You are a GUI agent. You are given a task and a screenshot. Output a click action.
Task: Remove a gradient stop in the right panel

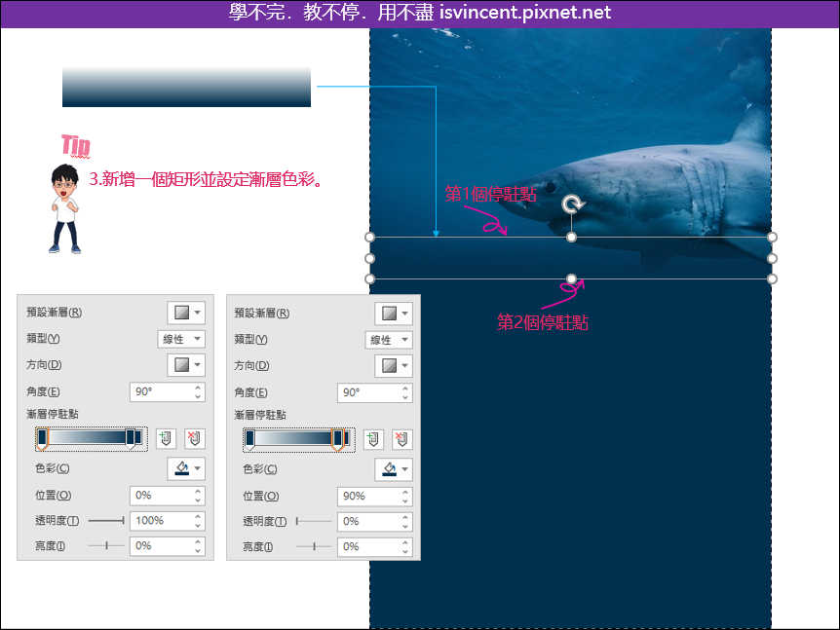pyautogui.click(x=401, y=439)
